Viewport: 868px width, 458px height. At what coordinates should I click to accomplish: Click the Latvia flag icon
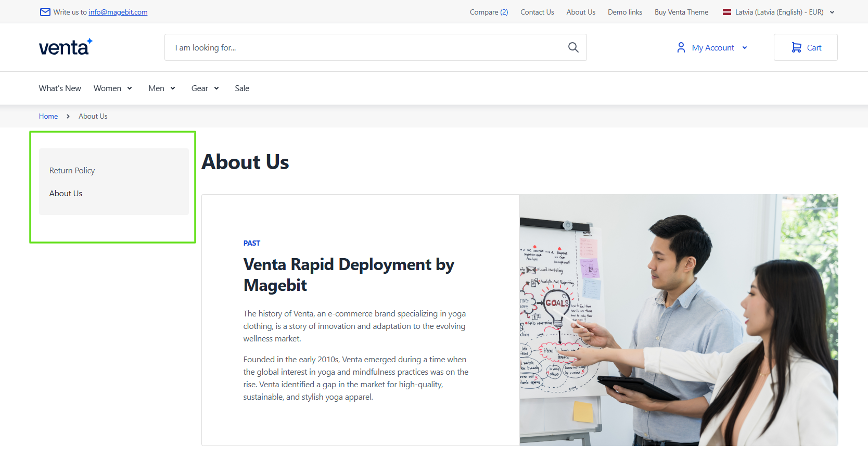[x=727, y=12]
